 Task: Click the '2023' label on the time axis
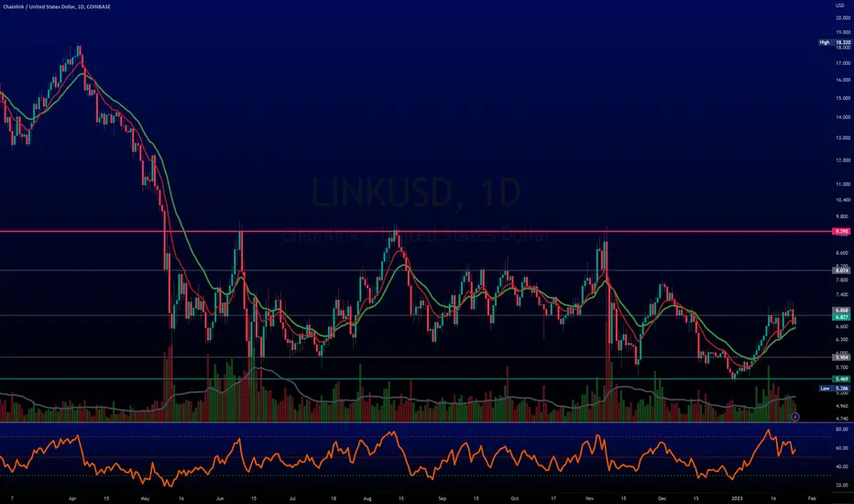(737, 498)
